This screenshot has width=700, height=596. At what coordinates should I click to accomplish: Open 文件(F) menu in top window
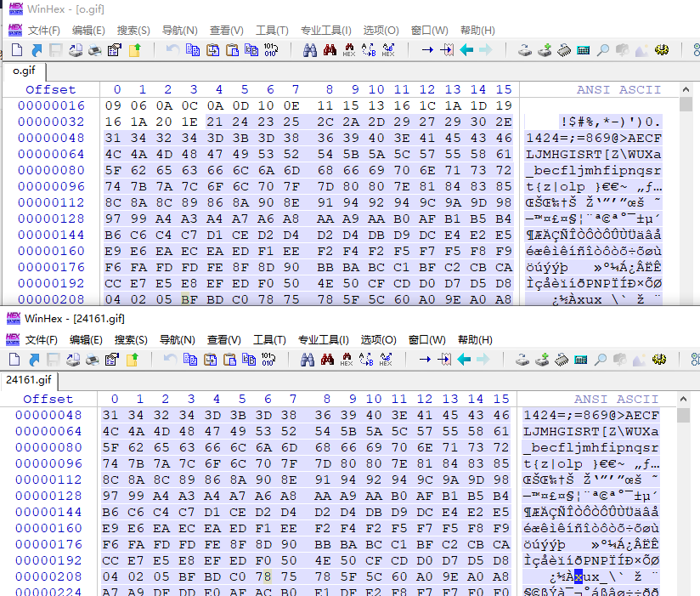coord(44,31)
